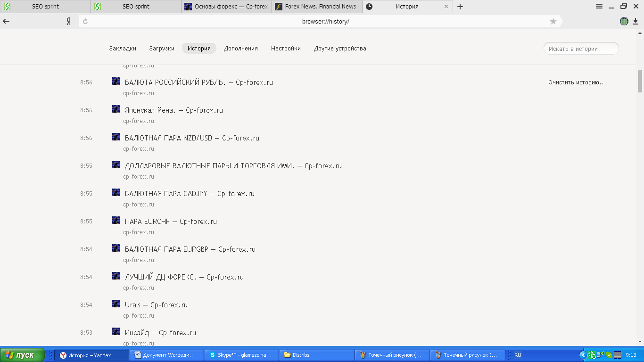This screenshot has height=362, width=644.
Task: Open the Дополнения section
Action: tap(241, 49)
